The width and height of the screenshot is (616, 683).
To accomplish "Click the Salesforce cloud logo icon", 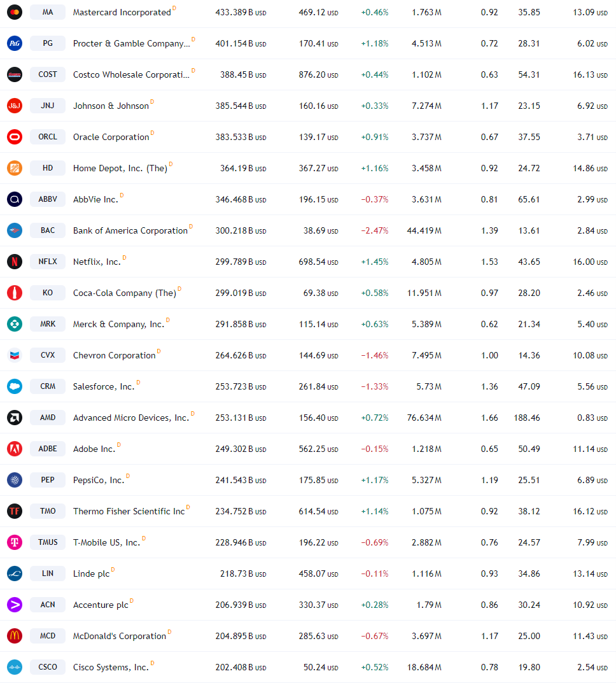I will pyautogui.click(x=15, y=386).
